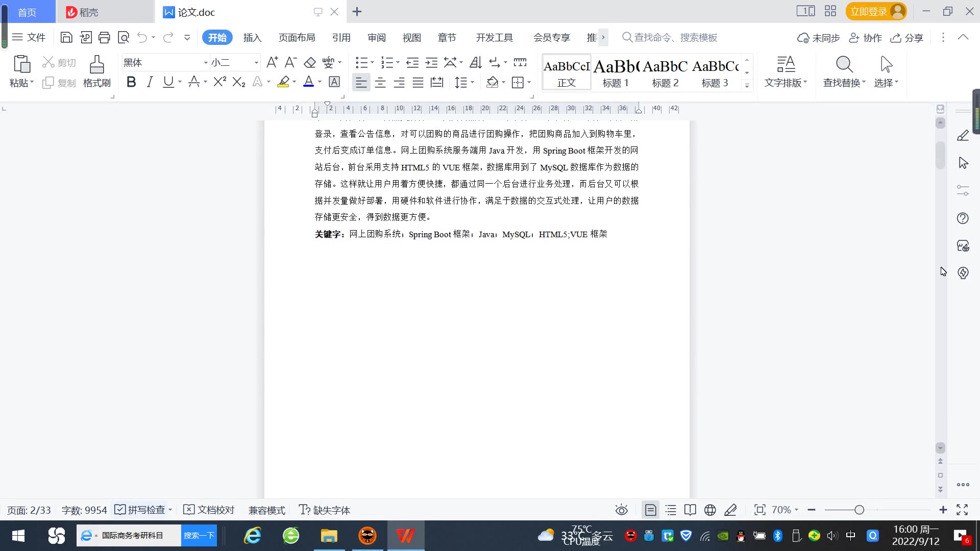Image resolution: width=980 pixels, height=551 pixels.
Task: Click the increase font size icon
Action: pos(272,63)
